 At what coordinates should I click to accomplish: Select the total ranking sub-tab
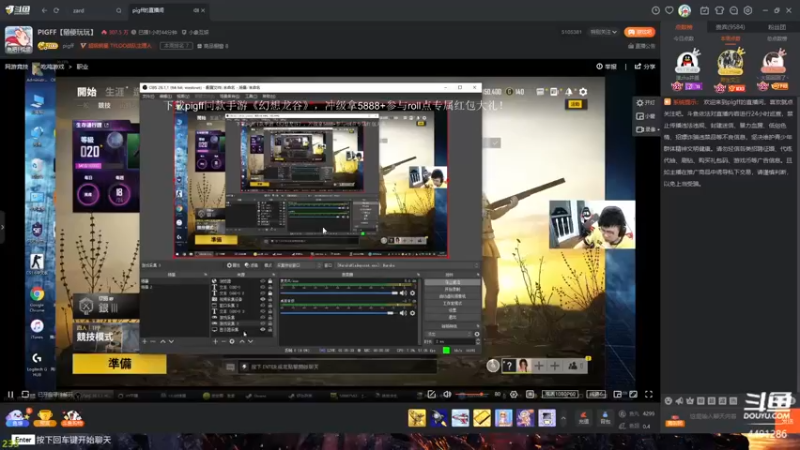click(777, 39)
